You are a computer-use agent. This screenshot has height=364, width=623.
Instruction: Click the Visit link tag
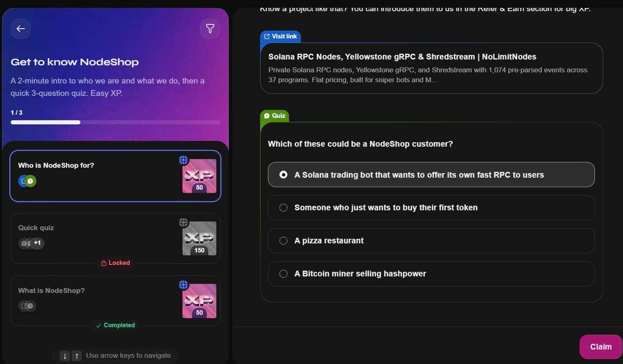280,36
